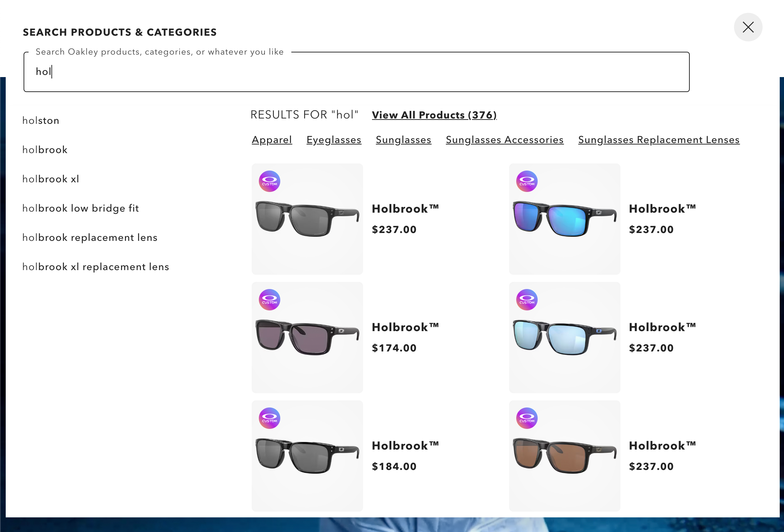Open the sapphire Holbrook product thumbnail
The image size is (784, 532).
tap(564, 219)
